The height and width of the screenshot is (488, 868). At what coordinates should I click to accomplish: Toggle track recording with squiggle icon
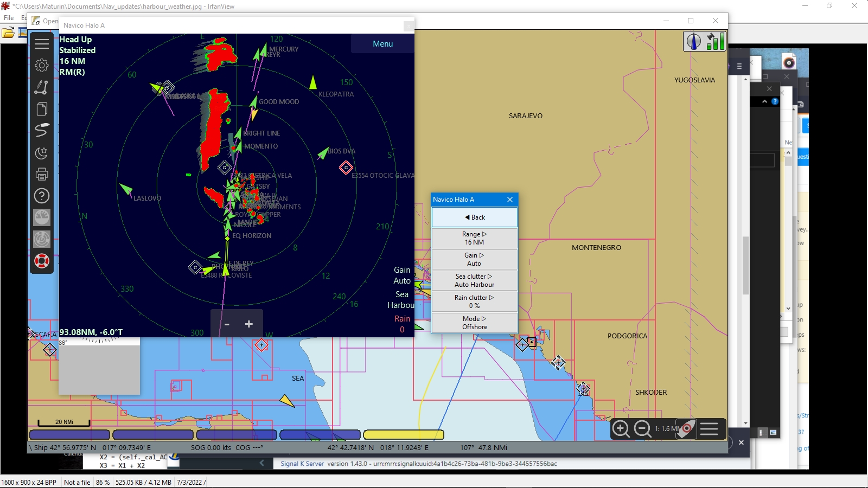tap(42, 131)
